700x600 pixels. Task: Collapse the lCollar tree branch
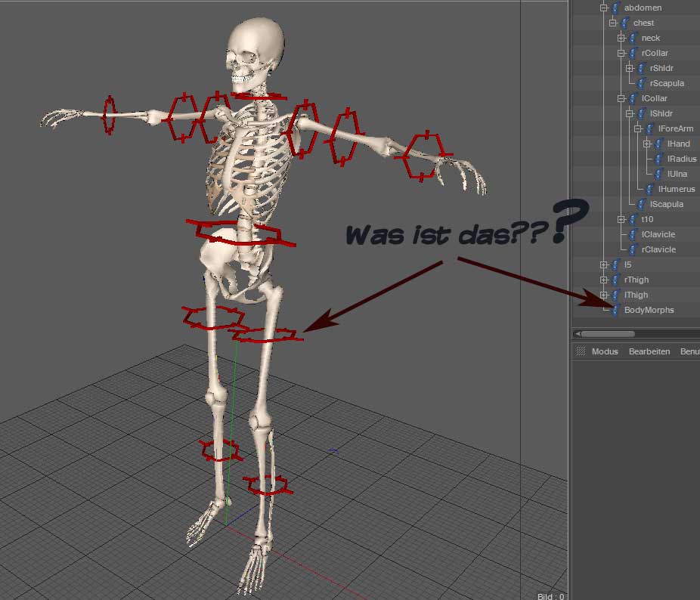tap(621, 99)
